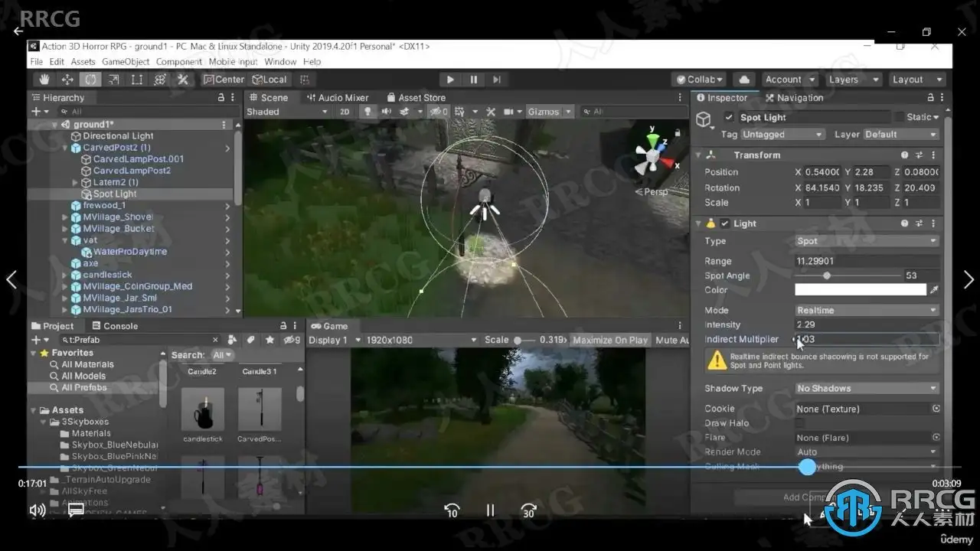
Task: Open Transform component presets icon
Action: (919, 155)
